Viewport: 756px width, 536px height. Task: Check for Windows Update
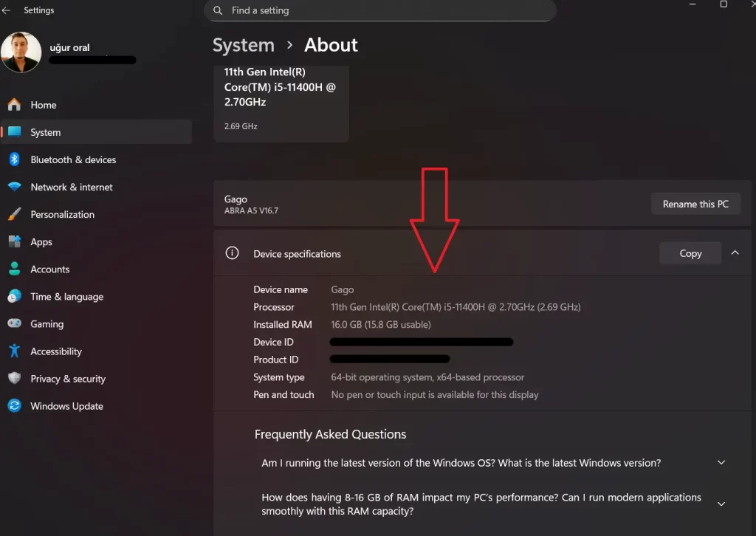pyautogui.click(x=66, y=405)
